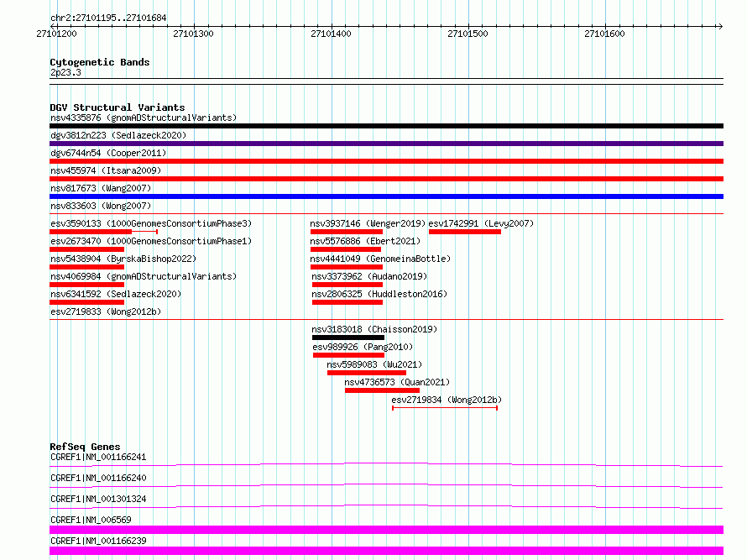Image resolution: width=747 pixels, height=560 pixels.
Task: Click the esv2719834 thin interval line
Action: [x=445, y=408]
